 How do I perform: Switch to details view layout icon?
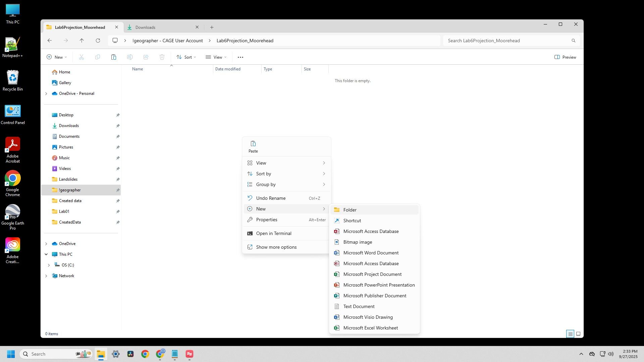[x=570, y=334]
